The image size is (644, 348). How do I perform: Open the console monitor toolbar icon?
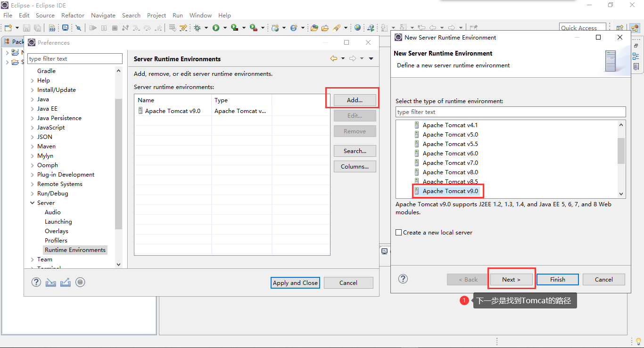(x=65, y=28)
